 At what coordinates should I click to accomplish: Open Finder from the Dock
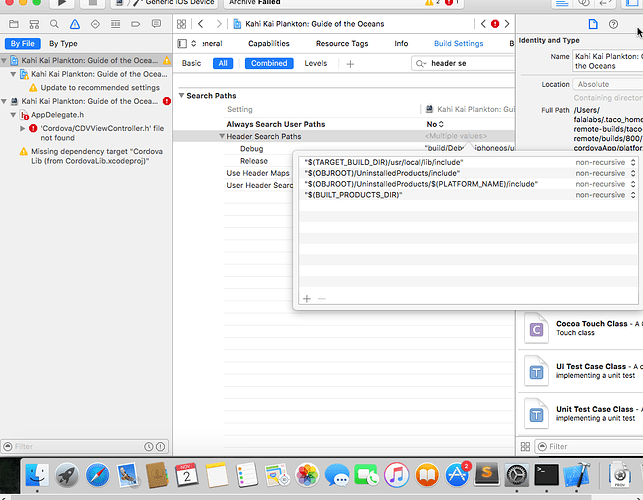(37, 475)
